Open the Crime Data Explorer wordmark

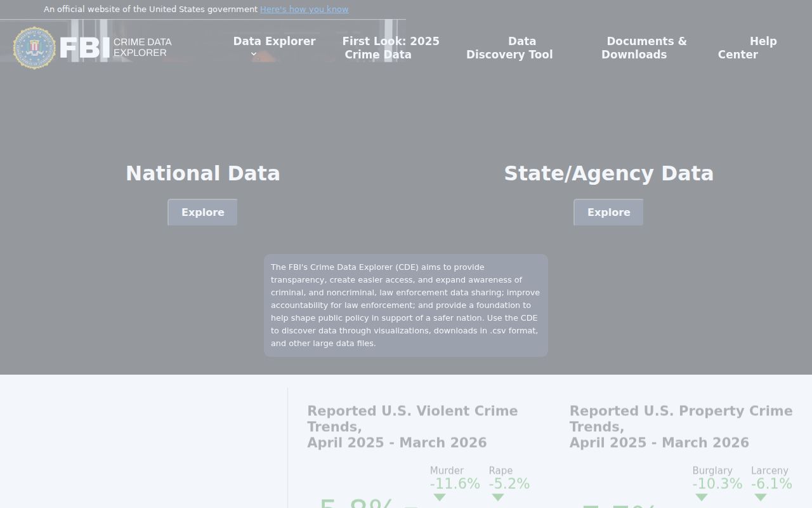[116, 48]
